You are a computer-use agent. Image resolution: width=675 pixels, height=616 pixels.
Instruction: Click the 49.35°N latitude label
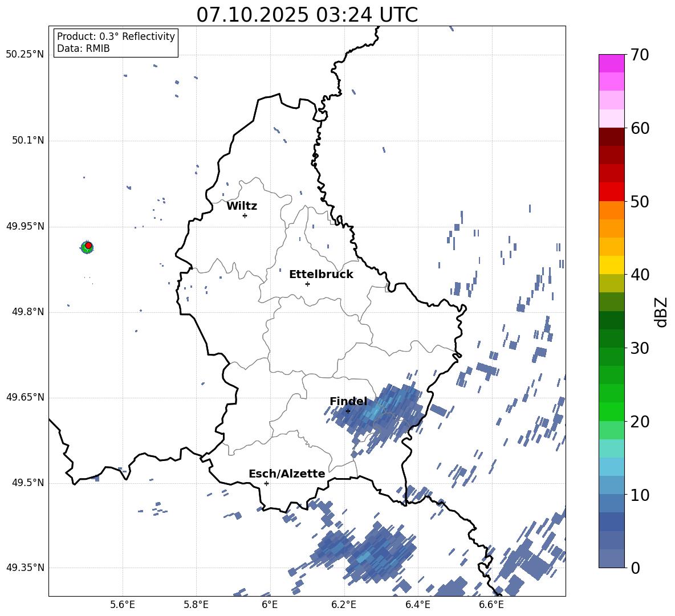tap(25, 568)
